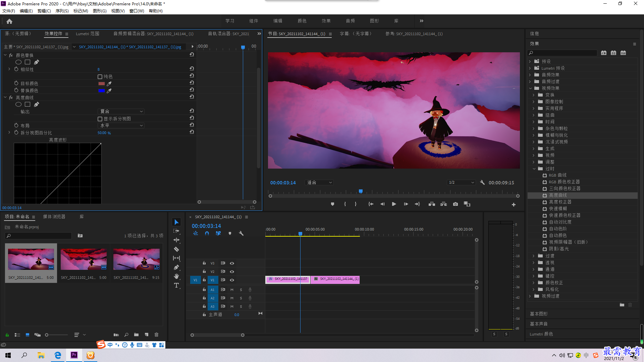
Task: Enable the 纯色 checkbox
Action: (100, 77)
